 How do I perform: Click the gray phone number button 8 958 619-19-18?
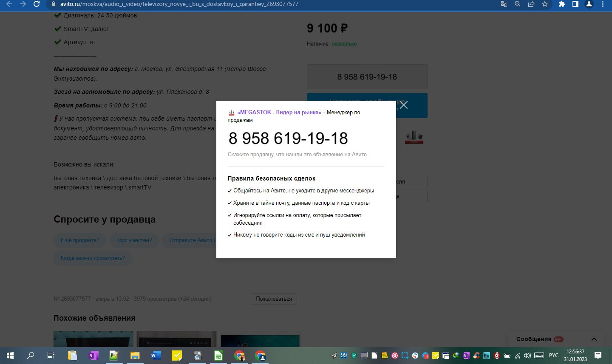pyautogui.click(x=367, y=77)
